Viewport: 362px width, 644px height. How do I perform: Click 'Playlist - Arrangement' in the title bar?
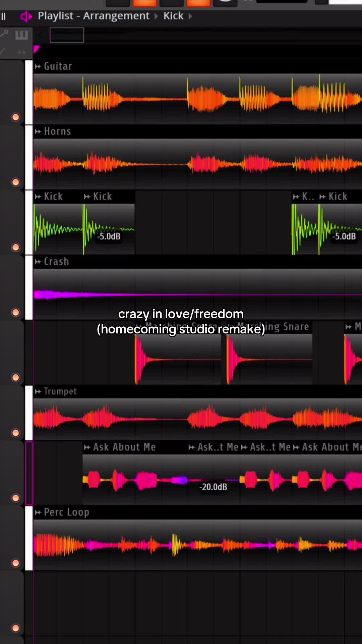94,16
